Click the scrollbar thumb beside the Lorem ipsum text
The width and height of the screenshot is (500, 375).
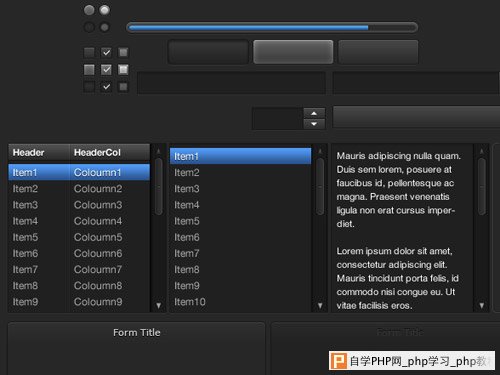482,187
